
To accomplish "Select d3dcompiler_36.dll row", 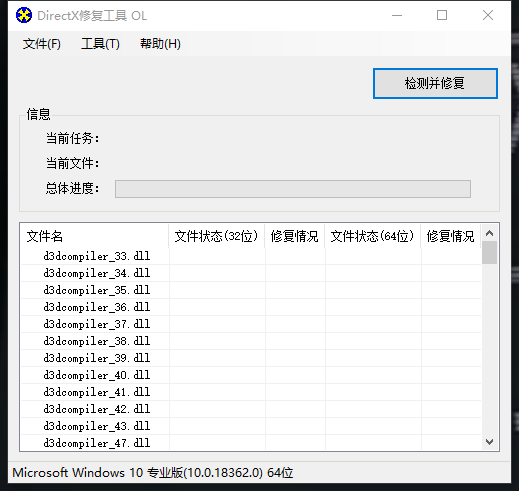I will (x=251, y=307).
